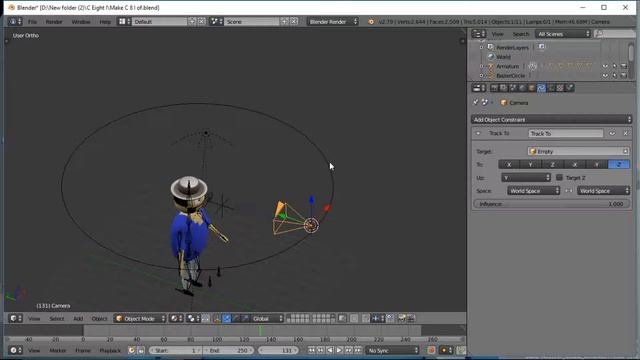Open the screen layout browse icon
640x360 pixels.
point(124,22)
